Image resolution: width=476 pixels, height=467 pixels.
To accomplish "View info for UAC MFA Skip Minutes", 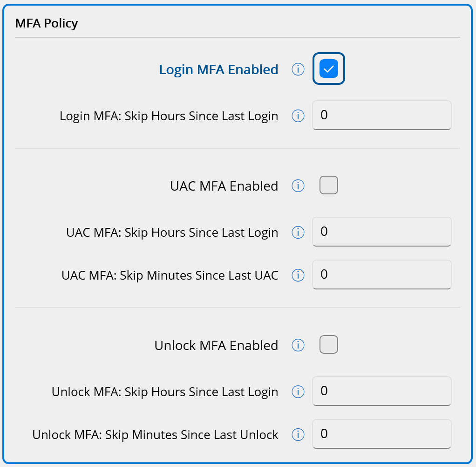I will tap(298, 275).
